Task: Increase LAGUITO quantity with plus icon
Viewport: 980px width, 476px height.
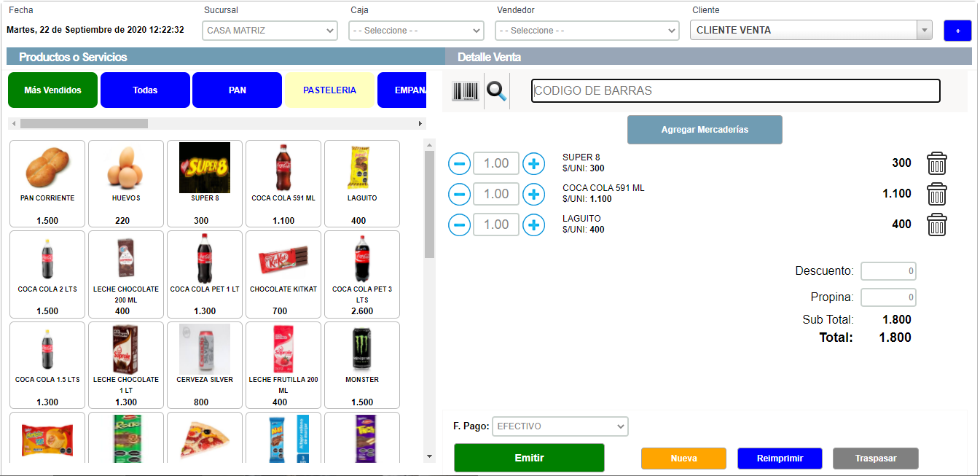Action: [x=534, y=225]
